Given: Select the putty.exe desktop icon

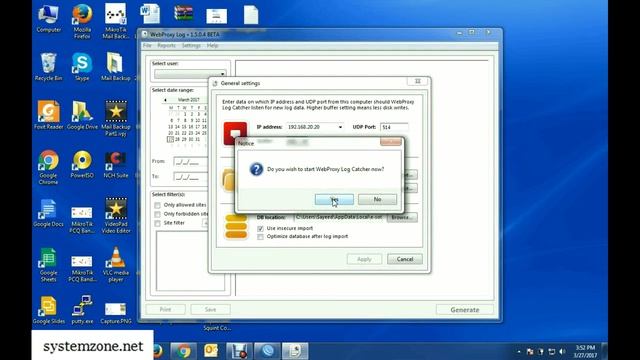Looking at the screenshot, I should (x=82, y=310).
